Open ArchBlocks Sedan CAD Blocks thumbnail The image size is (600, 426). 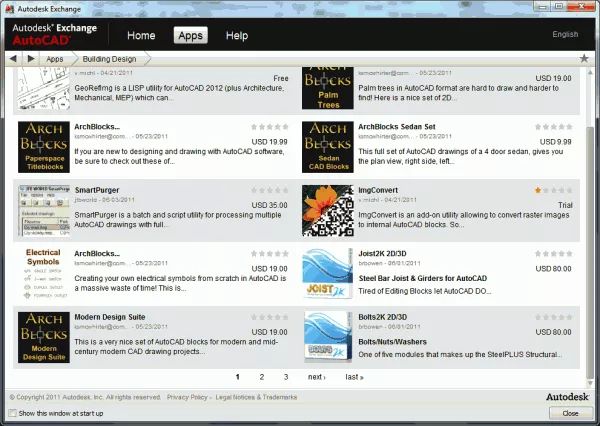pos(328,147)
